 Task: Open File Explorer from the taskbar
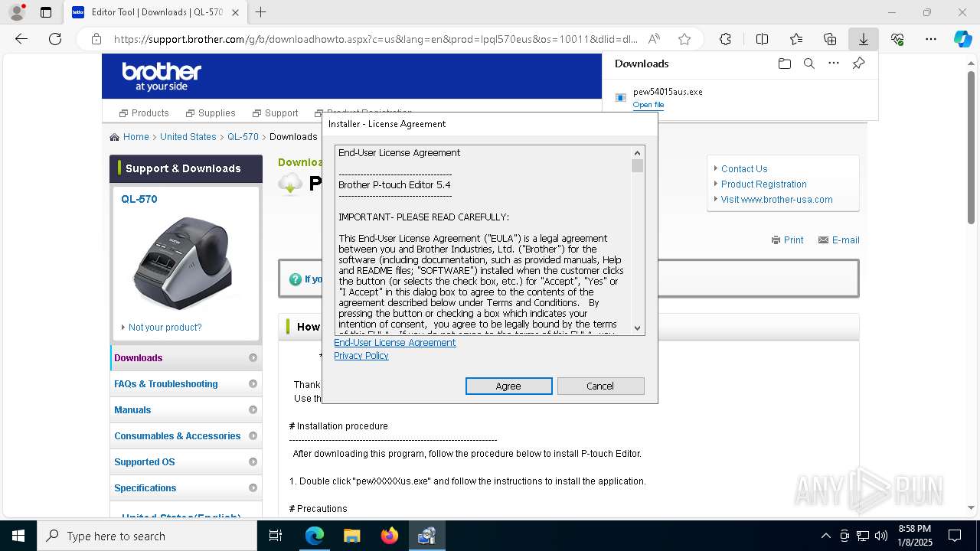click(x=351, y=536)
